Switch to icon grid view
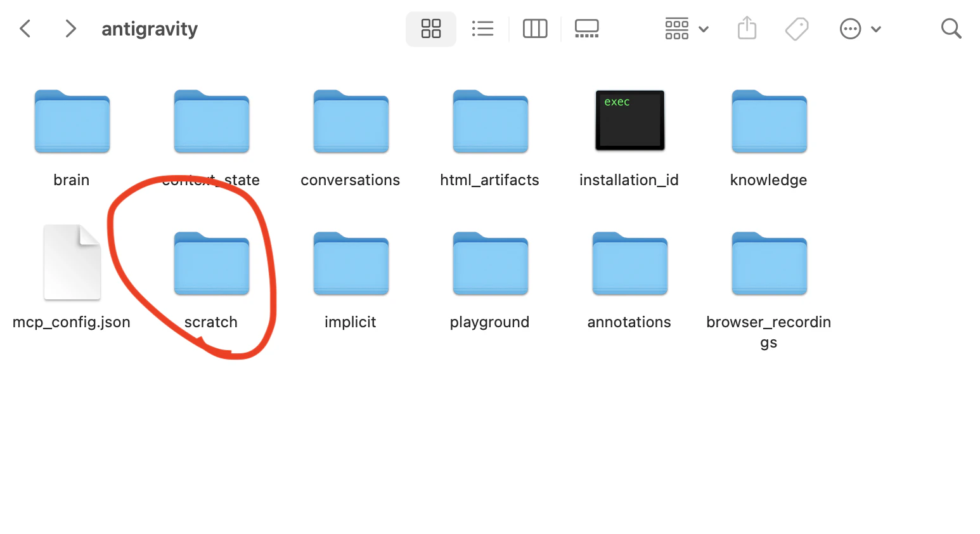 (x=431, y=29)
